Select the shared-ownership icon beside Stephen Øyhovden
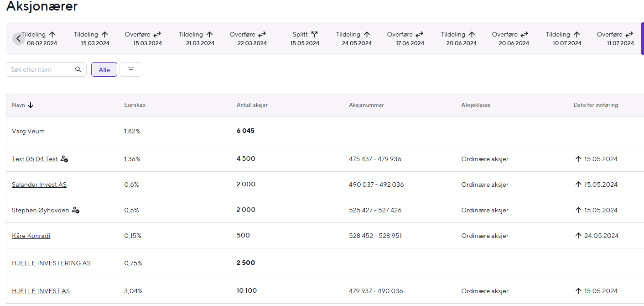Screen dimensions: 644x306 tap(76, 211)
